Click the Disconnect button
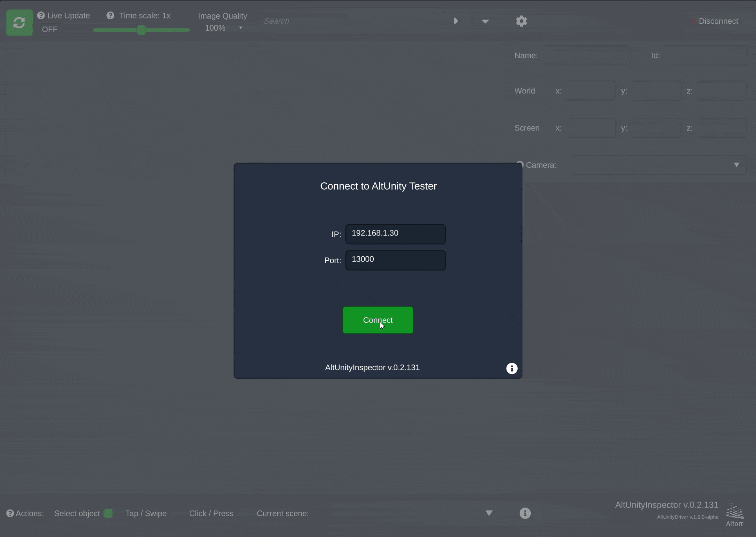 click(x=714, y=21)
